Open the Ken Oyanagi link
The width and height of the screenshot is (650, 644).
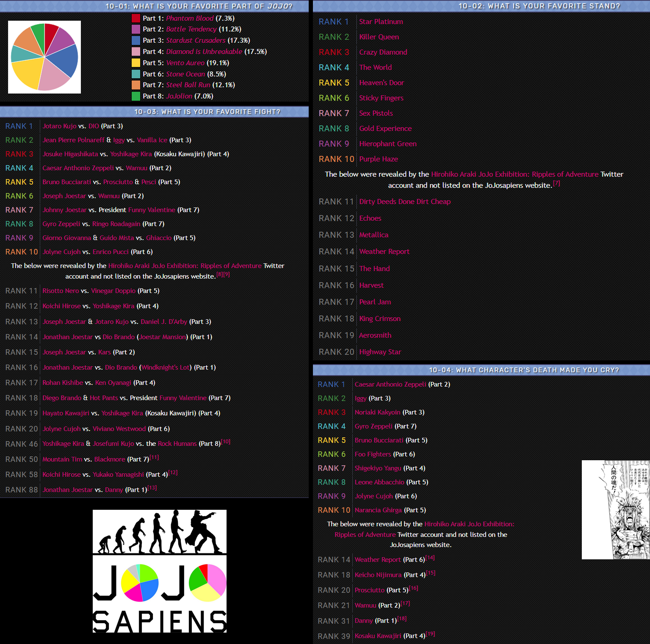tap(113, 383)
